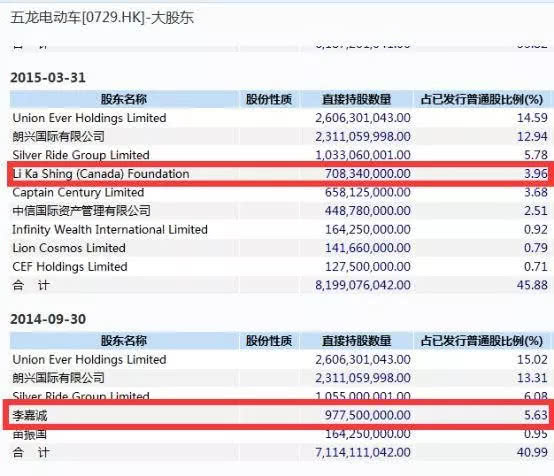Image resolution: width=554 pixels, height=476 pixels.
Task: Click 直接持股数量 header in 2015-03-31 table
Action: tap(356, 99)
